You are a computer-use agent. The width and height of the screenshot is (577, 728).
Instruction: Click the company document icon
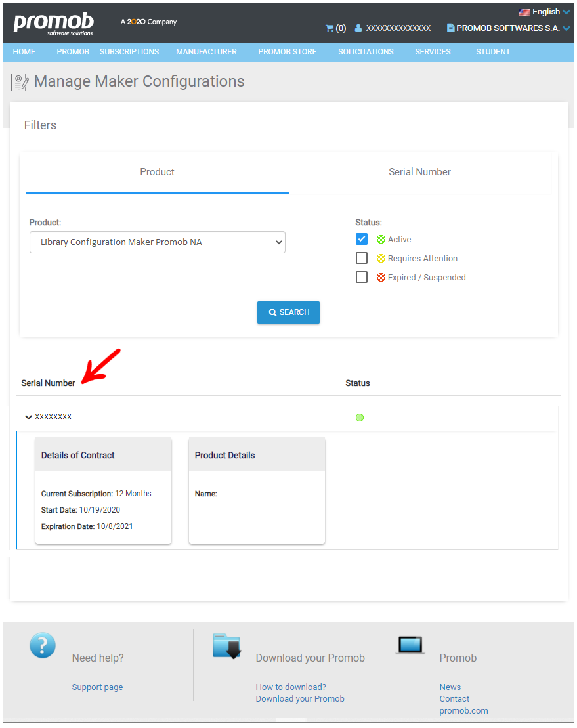[x=450, y=28]
